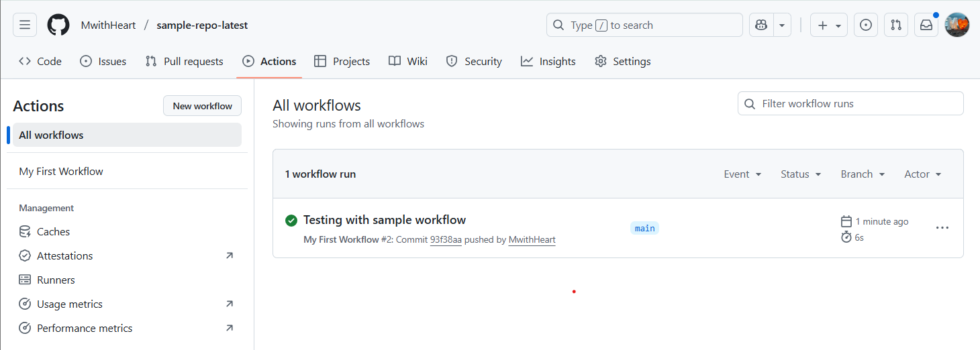
Task: Open the pull requests icon in the header
Action: click(896, 25)
